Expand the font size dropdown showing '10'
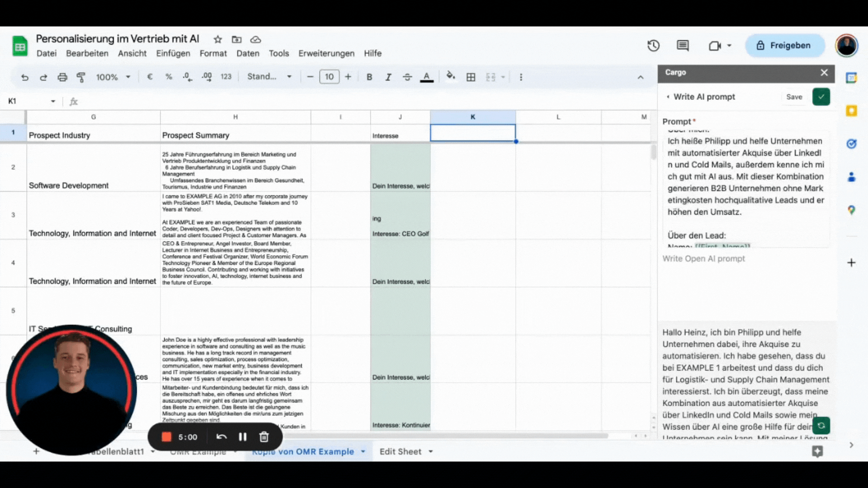The image size is (868, 488). click(x=329, y=76)
